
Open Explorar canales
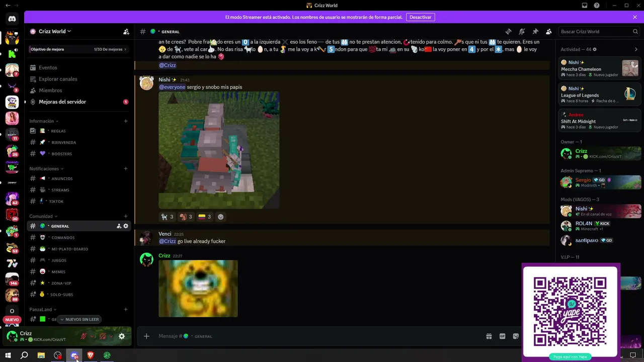[79, 79]
